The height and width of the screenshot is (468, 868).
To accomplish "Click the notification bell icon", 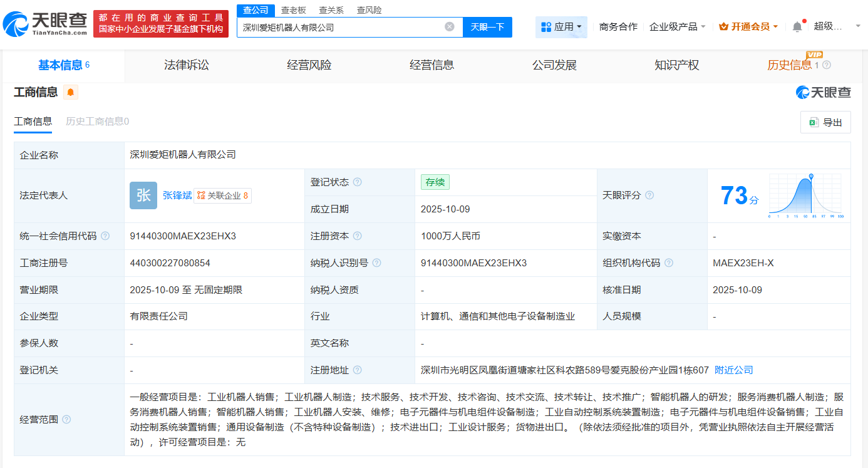I will (x=797, y=26).
